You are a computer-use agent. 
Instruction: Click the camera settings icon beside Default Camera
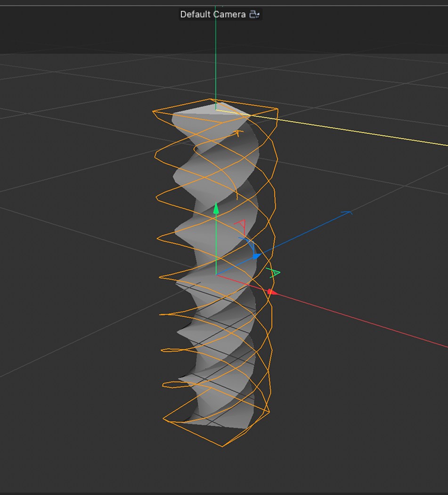coord(255,15)
